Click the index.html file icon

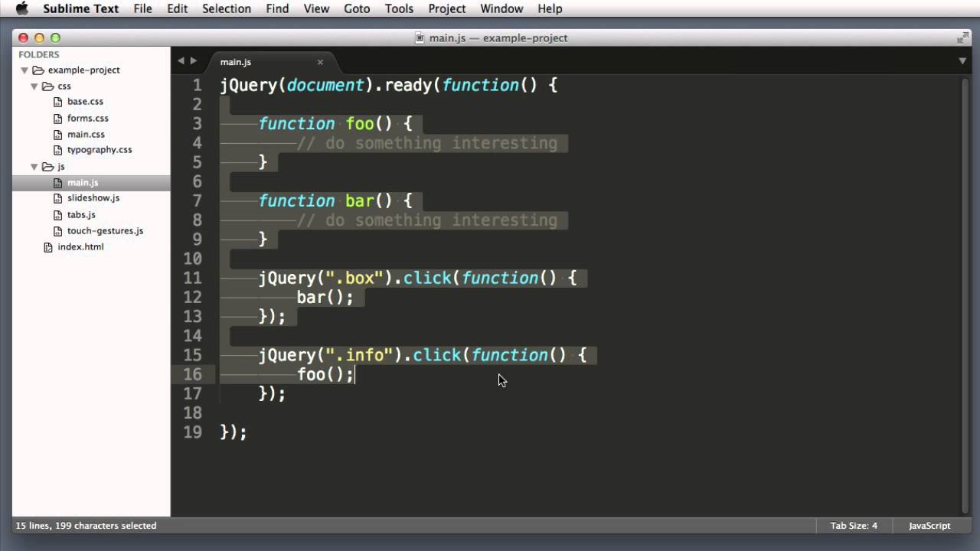point(48,247)
